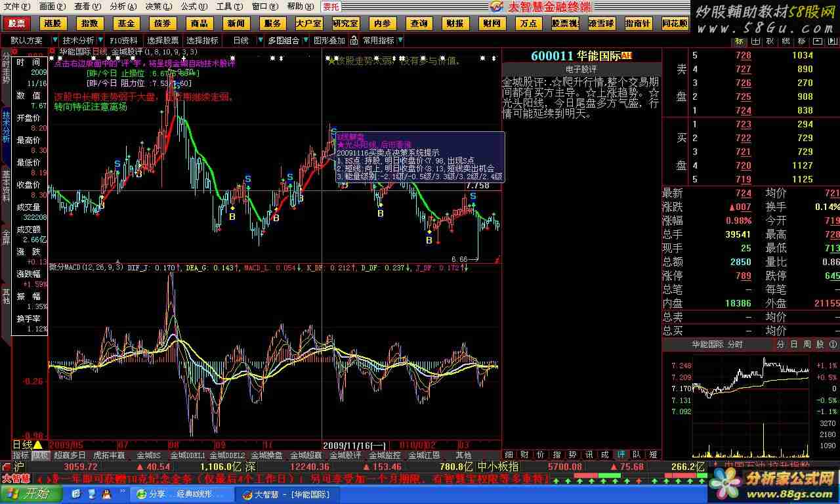Open the 滚雪球 toolbar button
Screen dimensions: 840x504
click(600, 24)
